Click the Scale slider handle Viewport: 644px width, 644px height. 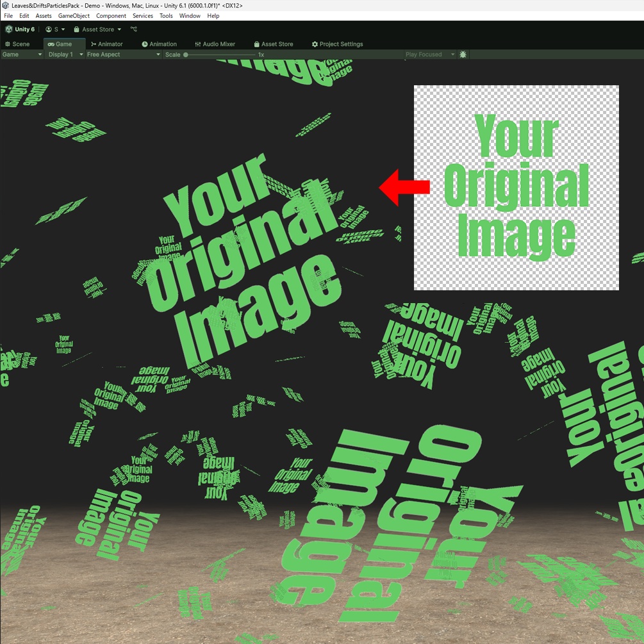pos(186,54)
